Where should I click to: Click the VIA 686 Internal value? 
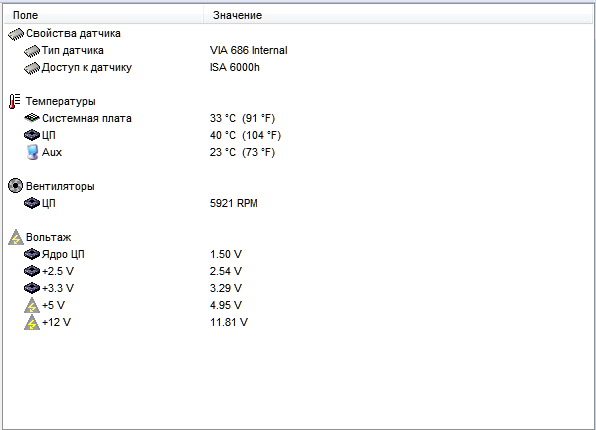(249, 51)
